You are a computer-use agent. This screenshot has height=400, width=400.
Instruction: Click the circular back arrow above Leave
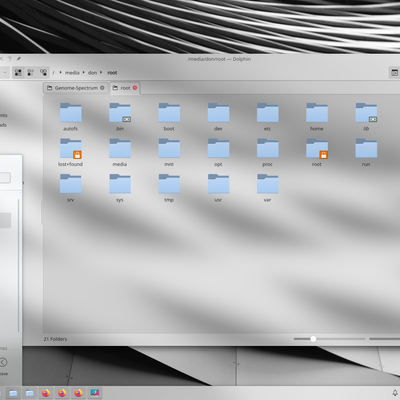tap(3, 362)
